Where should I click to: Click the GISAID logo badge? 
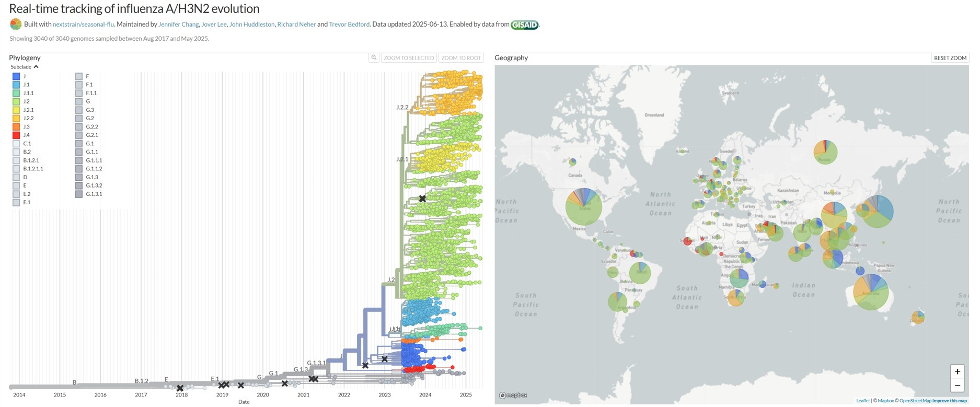pos(524,25)
